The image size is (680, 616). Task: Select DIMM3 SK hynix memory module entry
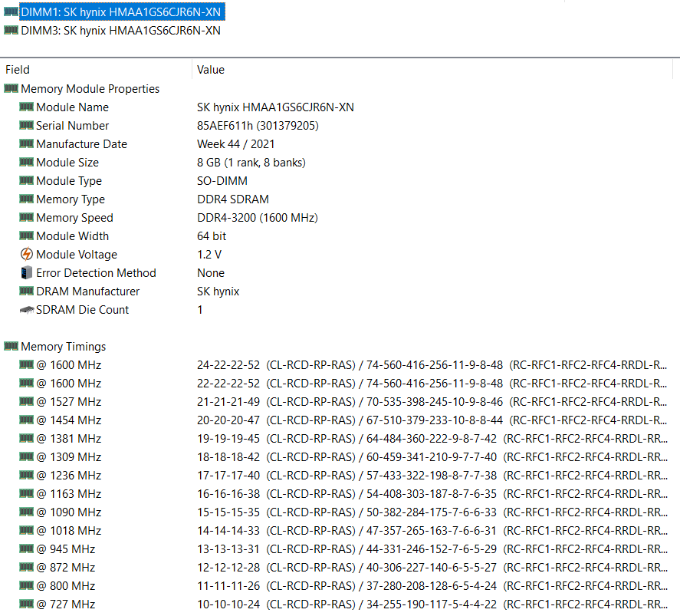120,31
